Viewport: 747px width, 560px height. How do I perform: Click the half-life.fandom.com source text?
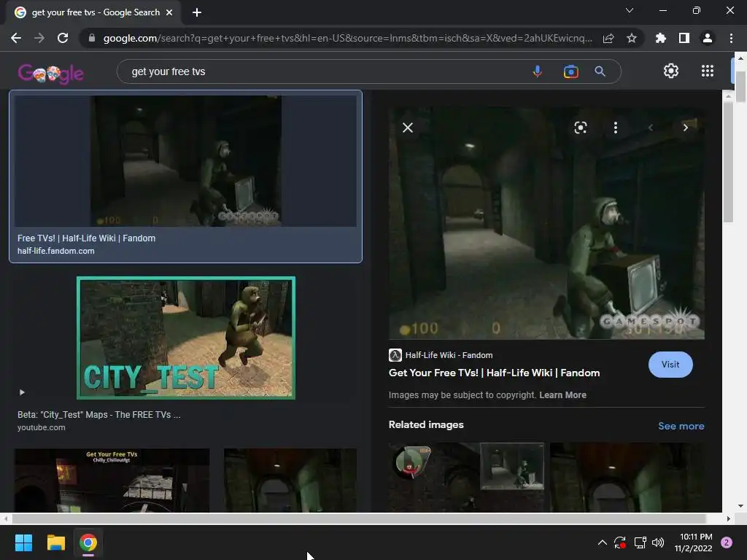pos(55,251)
